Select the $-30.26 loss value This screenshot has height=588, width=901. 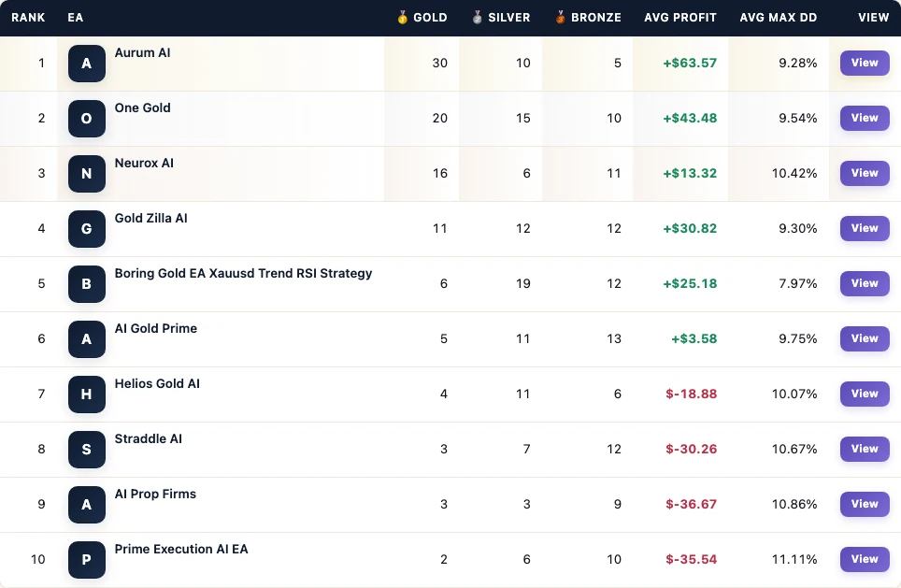coord(692,450)
